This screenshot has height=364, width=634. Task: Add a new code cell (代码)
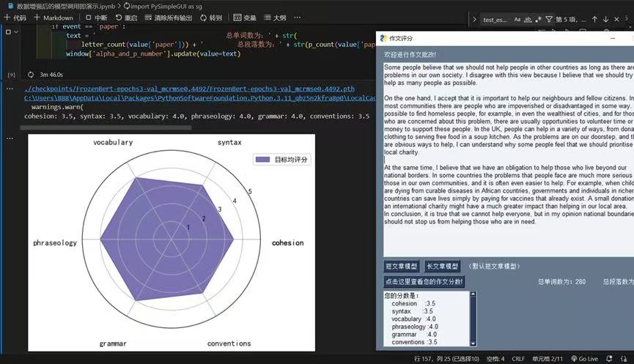tap(15, 18)
